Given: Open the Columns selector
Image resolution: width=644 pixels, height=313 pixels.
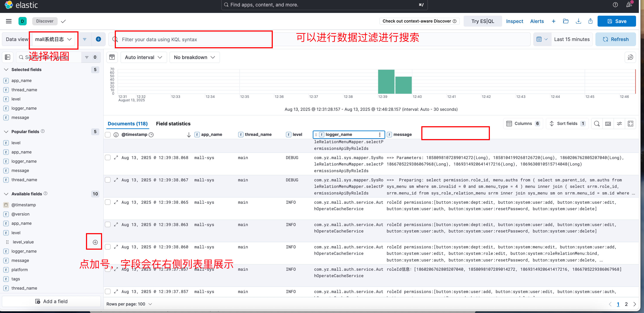Looking at the screenshot, I should [523, 124].
